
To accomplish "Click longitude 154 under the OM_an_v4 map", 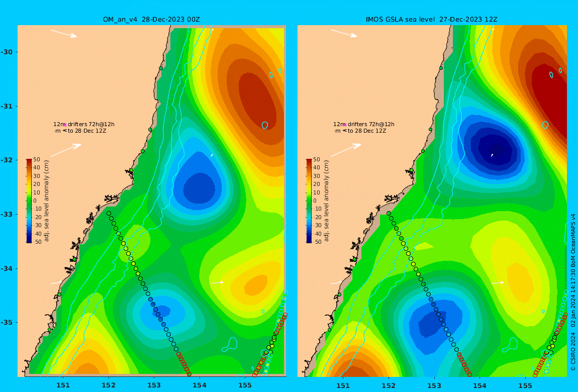I will point(200,385).
